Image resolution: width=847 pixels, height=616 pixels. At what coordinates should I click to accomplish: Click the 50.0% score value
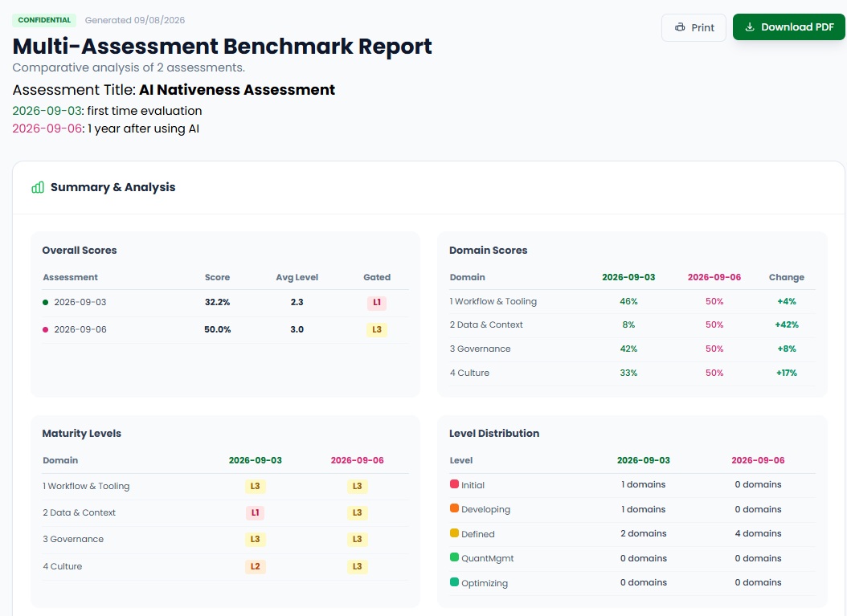tap(217, 329)
